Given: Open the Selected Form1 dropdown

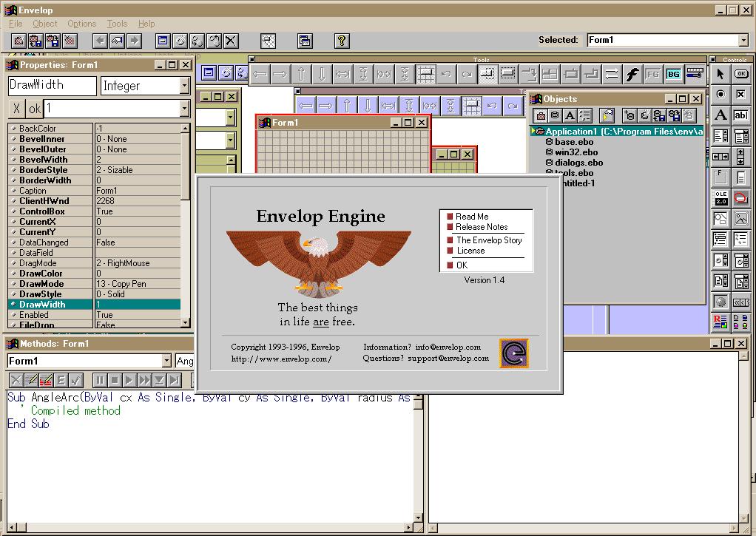Looking at the screenshot, I should click(744, 40).
